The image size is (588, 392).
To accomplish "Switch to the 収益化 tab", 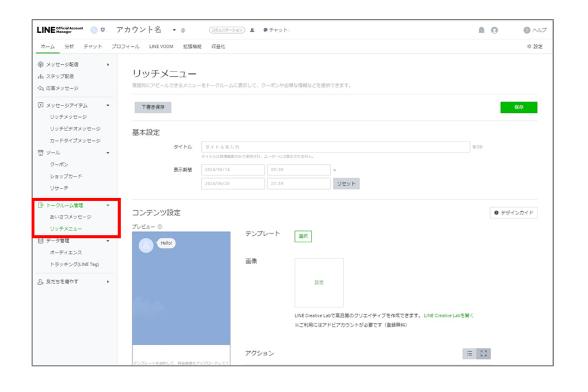I will click(218, 47).
